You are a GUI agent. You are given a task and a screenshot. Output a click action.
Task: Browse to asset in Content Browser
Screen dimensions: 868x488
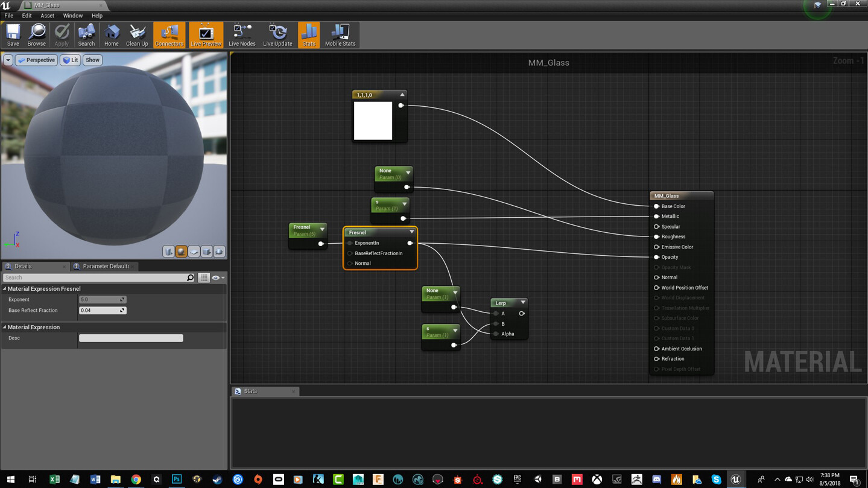tap(36, 36)
